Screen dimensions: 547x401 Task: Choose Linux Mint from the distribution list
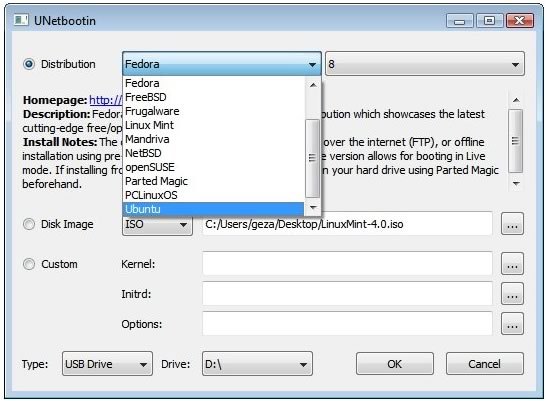point(213,125)
